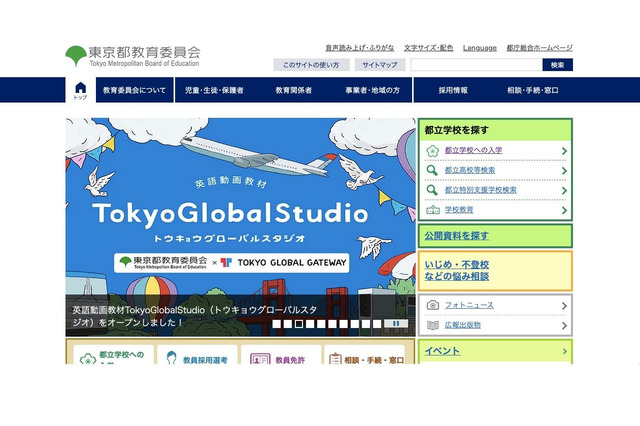Screen dimensions: 640x426
Task: Select the seventh slideshow indicator square
Action: point(344,324)
